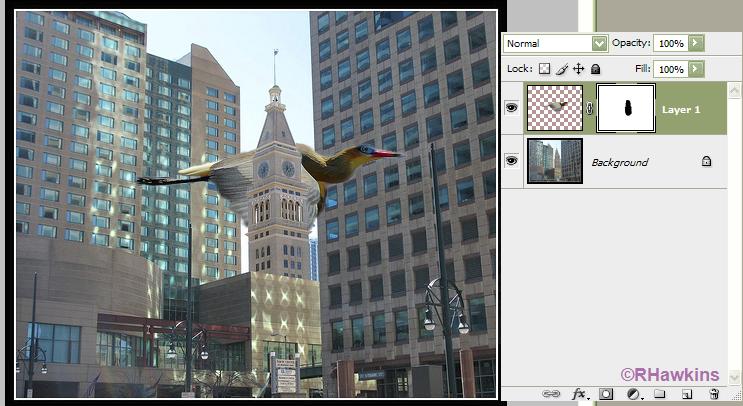Click the Delete layer trash icon

point(714,394)
